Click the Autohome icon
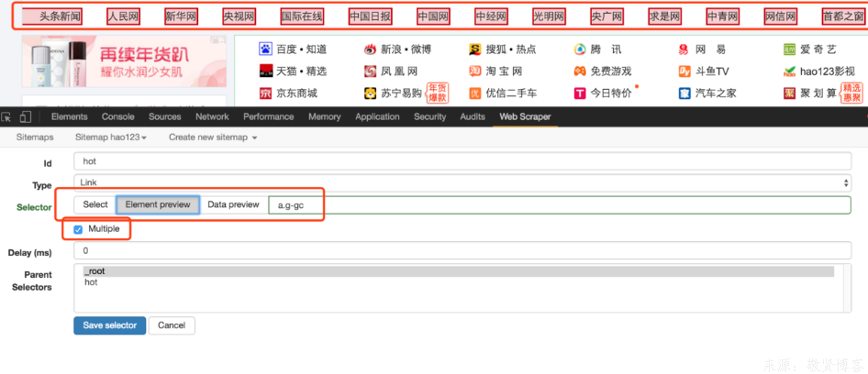 click(684, 93)
